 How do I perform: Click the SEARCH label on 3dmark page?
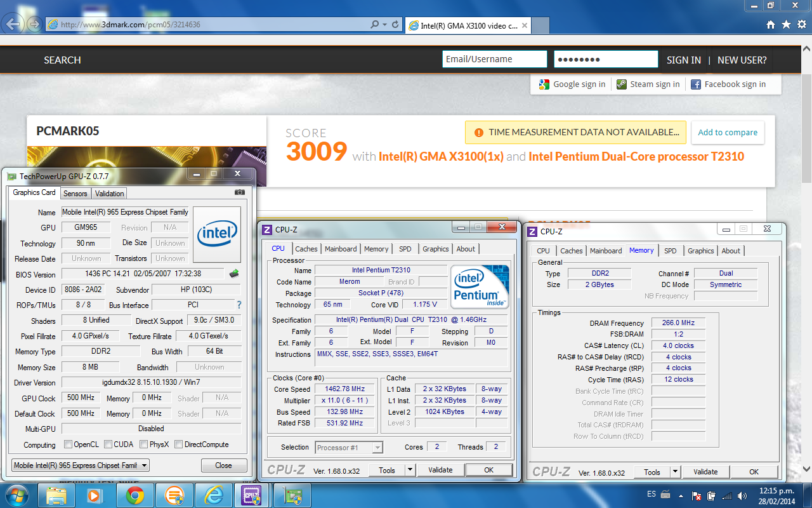(62, 60)
